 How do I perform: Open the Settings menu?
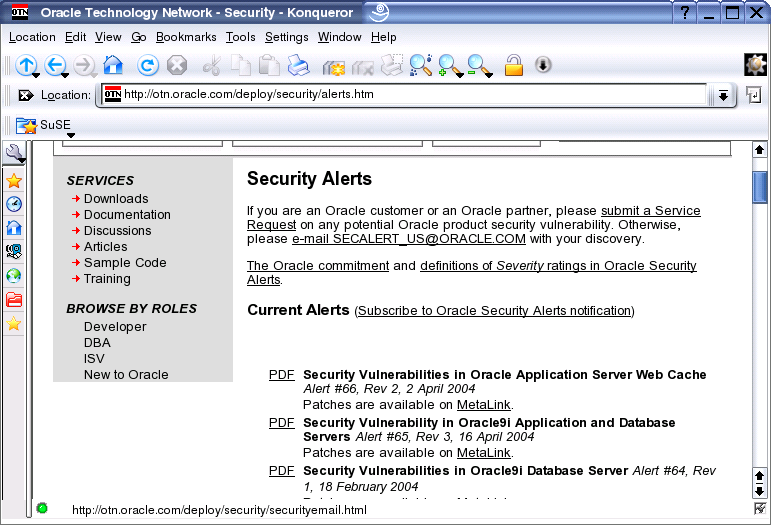tap(287, 37)
